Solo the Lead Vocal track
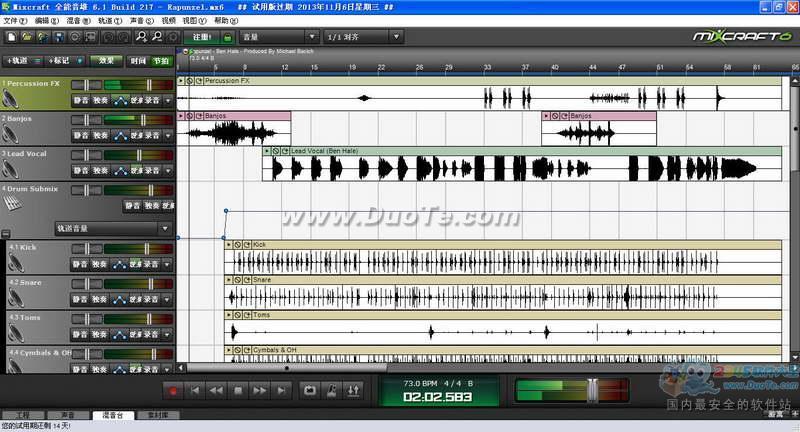Screen dimensions: 800x432 (100, 170)
